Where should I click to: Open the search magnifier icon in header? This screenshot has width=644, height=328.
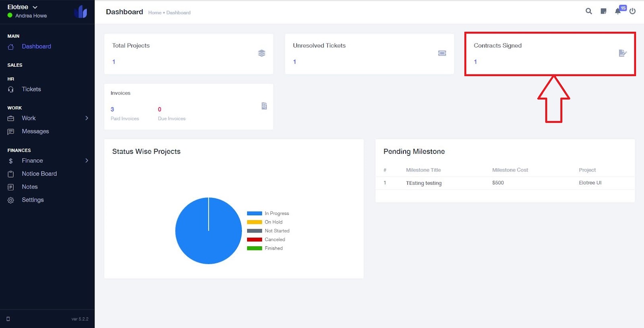[588, 11]
